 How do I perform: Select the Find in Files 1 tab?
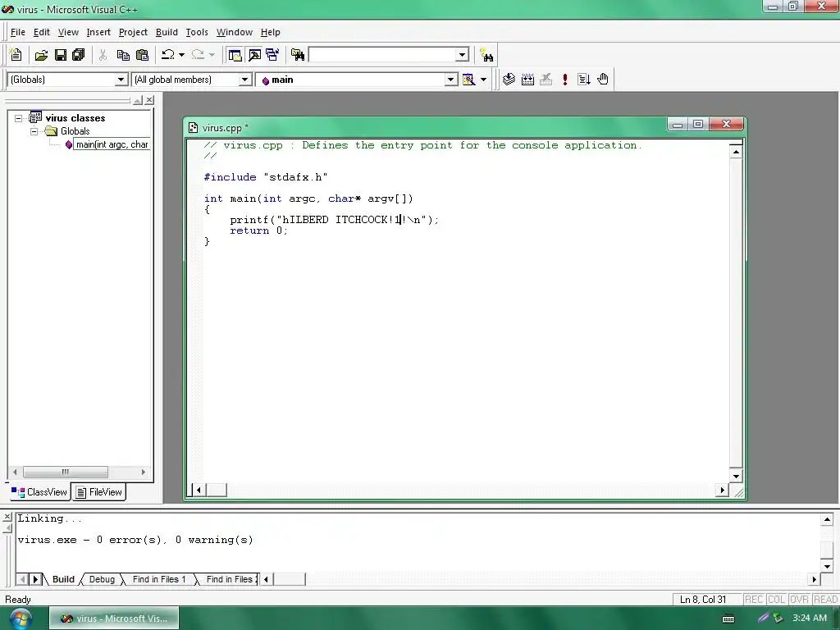pyautogui.click(x=159, y=579)
